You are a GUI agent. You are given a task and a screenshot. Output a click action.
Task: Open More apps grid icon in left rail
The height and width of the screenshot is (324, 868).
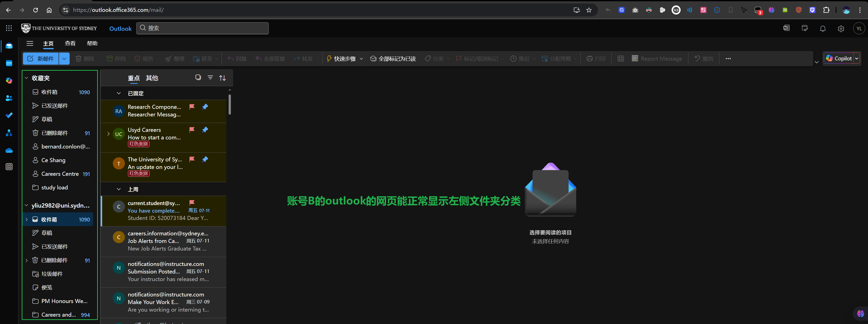tap(9, 167)
